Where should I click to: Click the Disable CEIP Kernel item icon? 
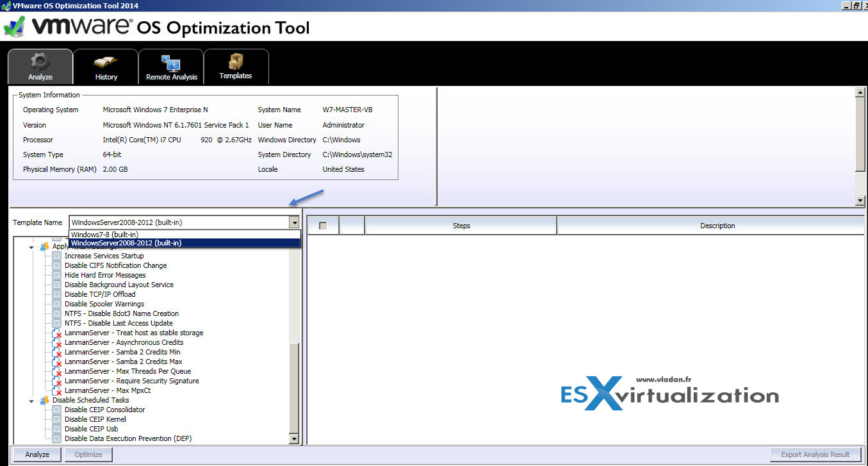(x=56, y=419)
